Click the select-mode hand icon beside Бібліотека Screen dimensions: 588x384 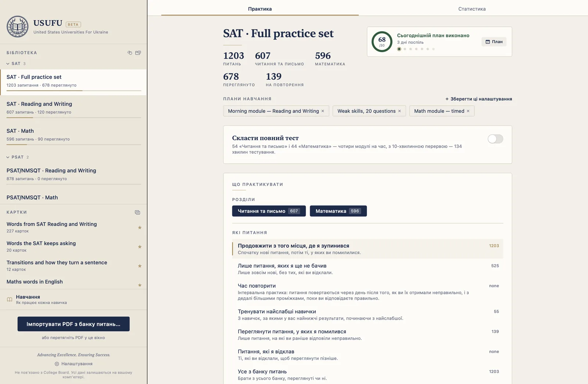point(130,53)
